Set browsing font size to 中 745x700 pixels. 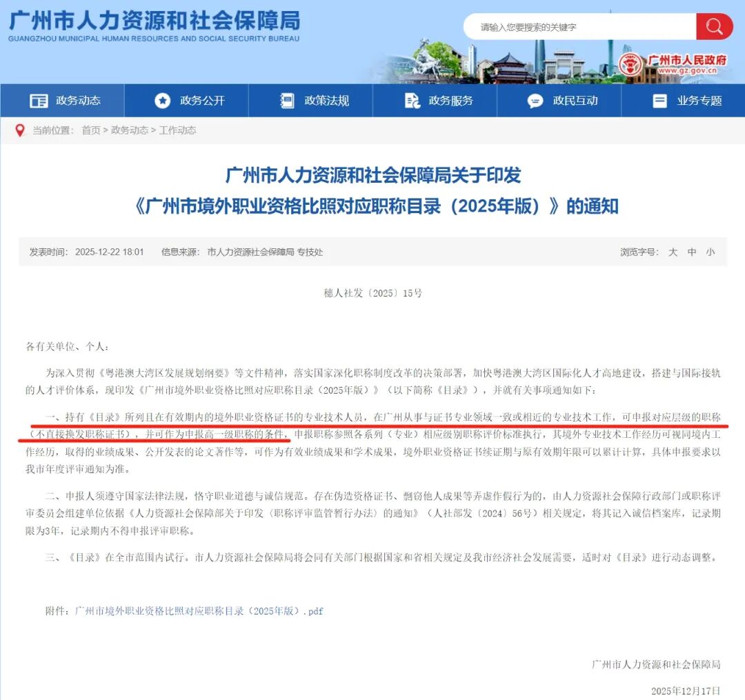point(692,252)
